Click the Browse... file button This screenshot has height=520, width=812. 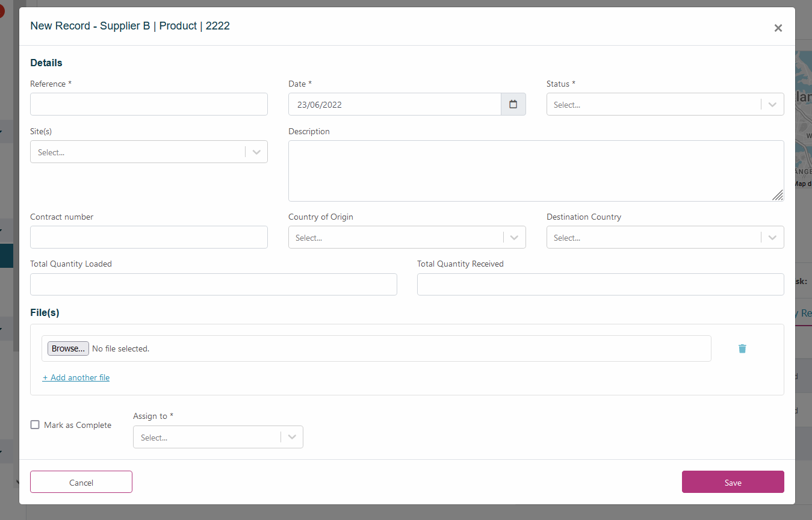coord(68,348)
